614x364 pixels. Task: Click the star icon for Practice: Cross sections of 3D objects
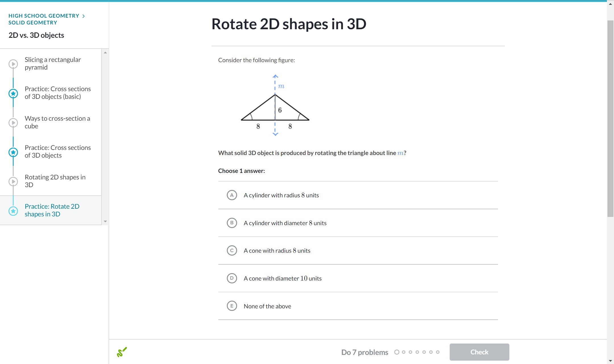click(x=13, y=152)
